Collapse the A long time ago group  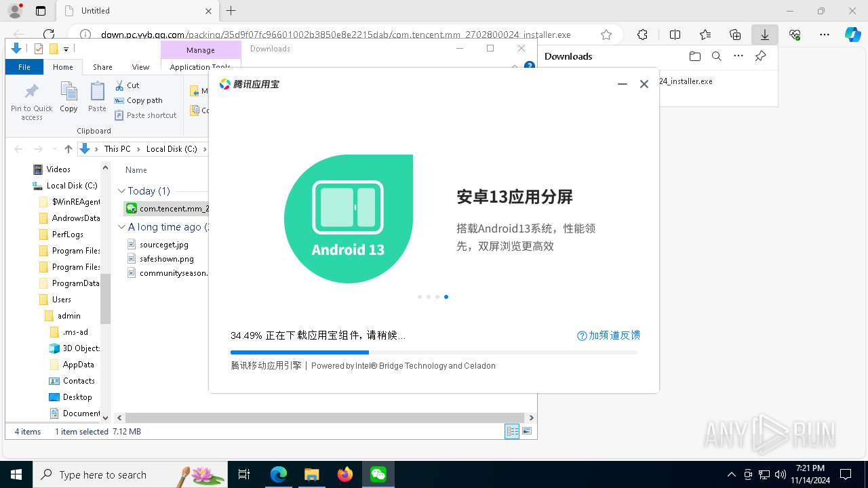[121, 227]
